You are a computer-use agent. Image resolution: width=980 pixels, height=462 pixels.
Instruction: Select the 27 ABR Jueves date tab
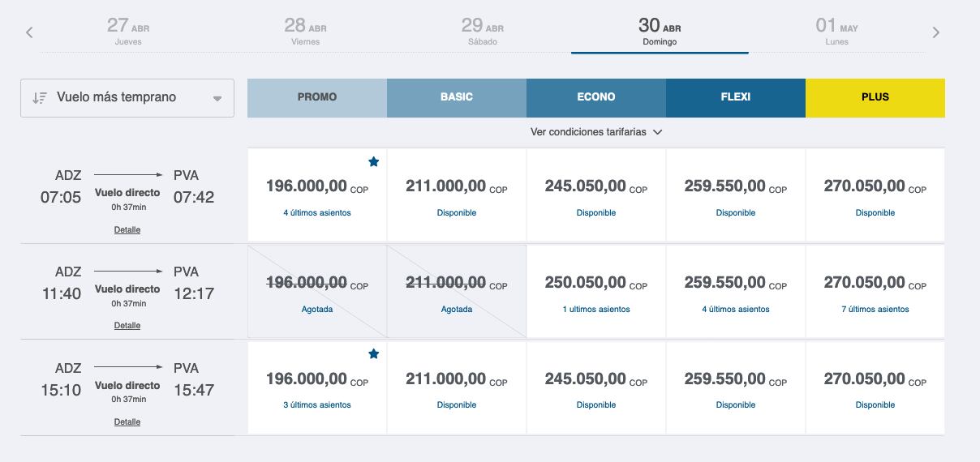(x=128, y=32)
